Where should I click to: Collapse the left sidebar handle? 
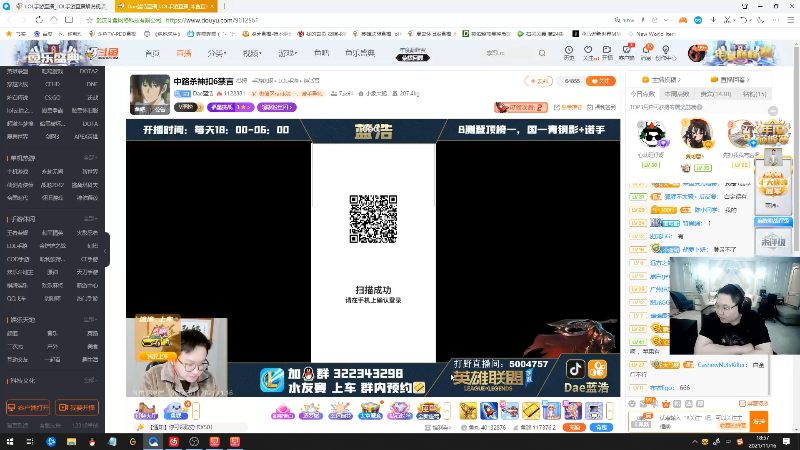[x=106, y=250]
